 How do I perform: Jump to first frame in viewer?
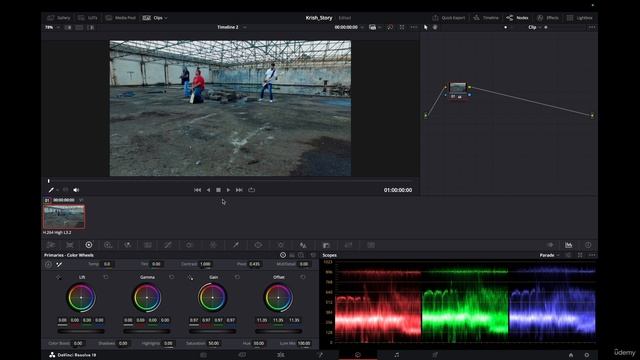pos(198,190)
